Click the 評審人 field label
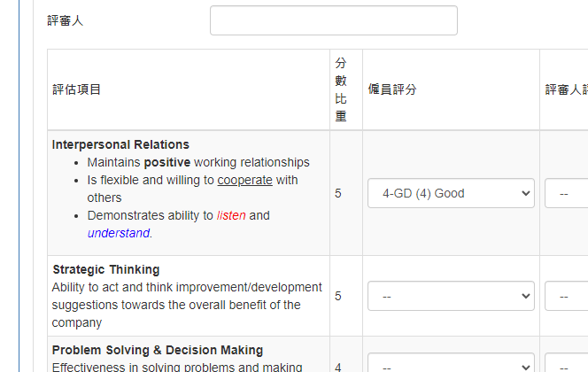This screenshot has height=372, width=588. coord(66,20)
